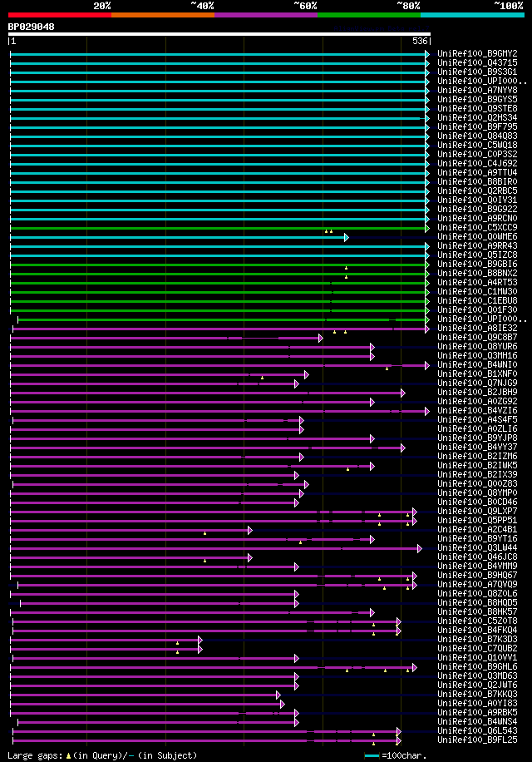Open the UniRef100_B9S3G1 hit label

(477, 72)
